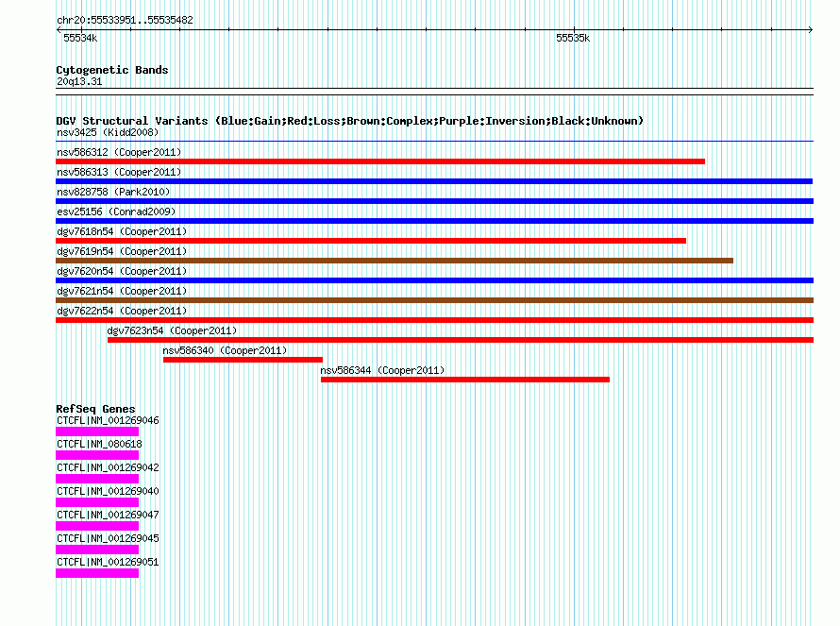Select the dgv7623n54 red bar
Screen dimensions: 840x626
click(x=461, y=340)
